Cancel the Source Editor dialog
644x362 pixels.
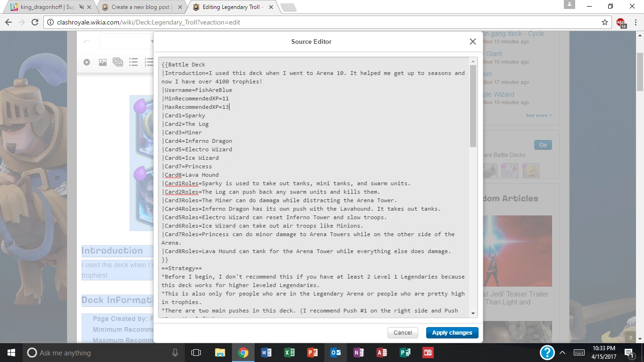point(403,333)
